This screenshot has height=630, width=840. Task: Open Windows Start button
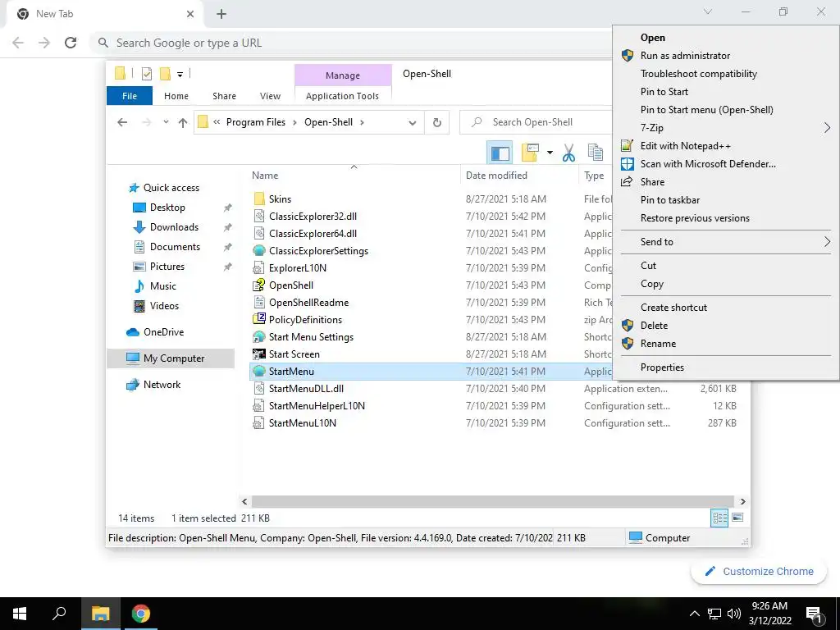pyautogui.click(x=20, y=614)
